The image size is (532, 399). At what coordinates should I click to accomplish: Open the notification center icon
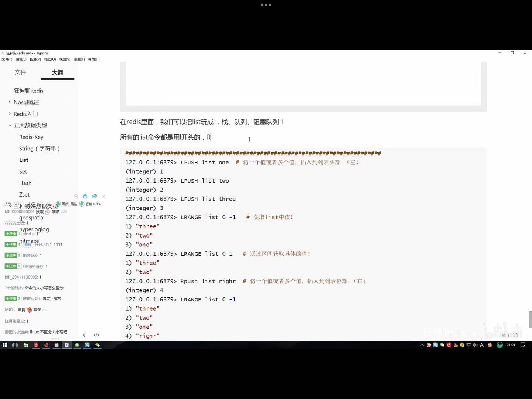pos(523,345)
